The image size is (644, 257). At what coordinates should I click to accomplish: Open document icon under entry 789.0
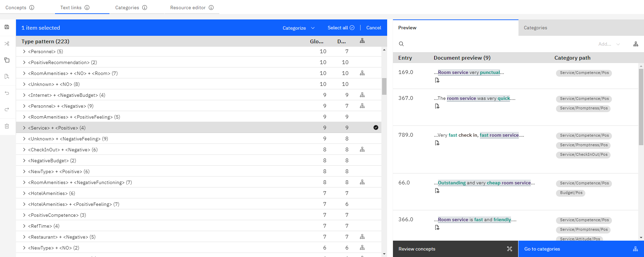point(437,143)
